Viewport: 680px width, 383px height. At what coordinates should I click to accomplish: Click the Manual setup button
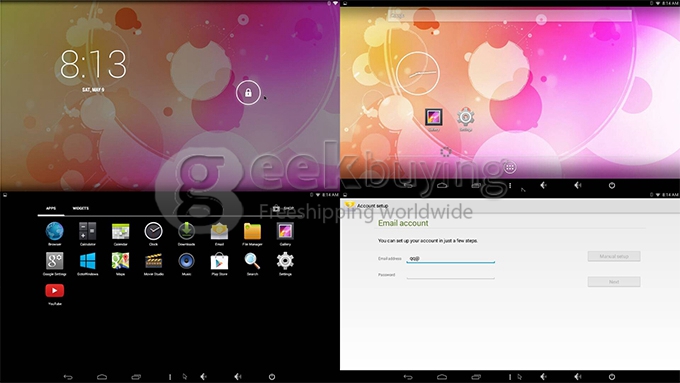click(614, 256)
